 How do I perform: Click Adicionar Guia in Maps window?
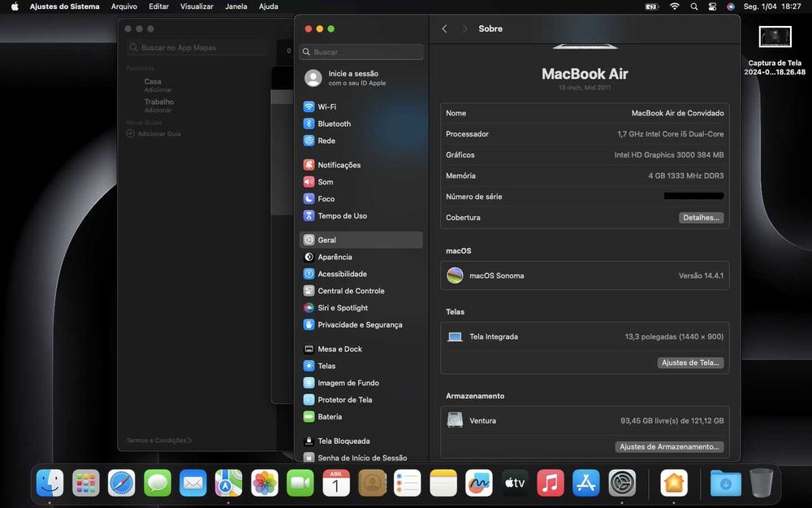coord(153,134)
